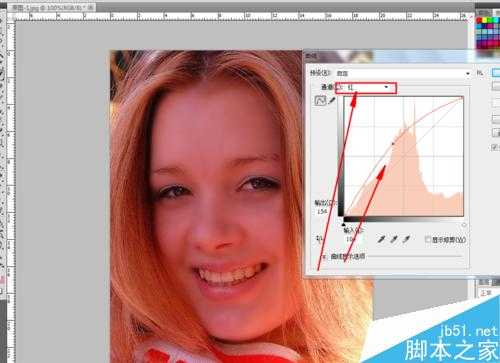Pick the gray point eyedropper
The width and height of the screenshot is (500, 363).
[394, 239]
